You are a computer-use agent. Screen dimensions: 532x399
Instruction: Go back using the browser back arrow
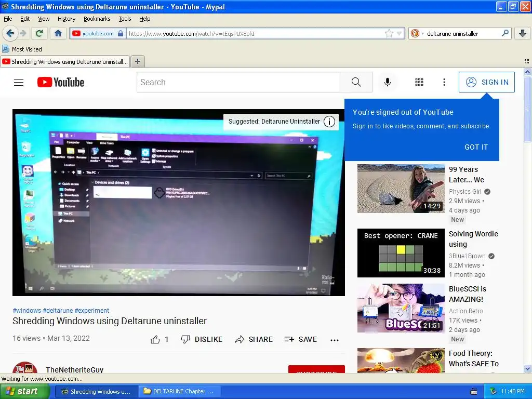click(10, 33)
